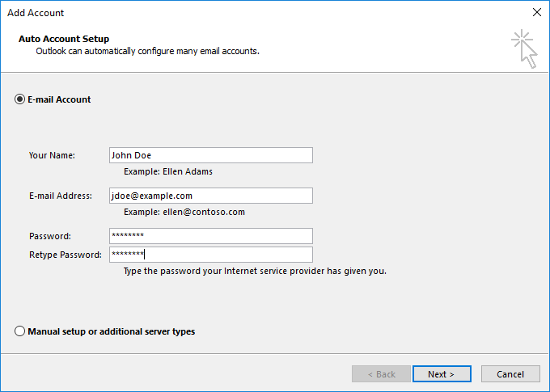Click the "Password:" label text
The height and width of the screenshot is (392, 550).
point(50,236)
